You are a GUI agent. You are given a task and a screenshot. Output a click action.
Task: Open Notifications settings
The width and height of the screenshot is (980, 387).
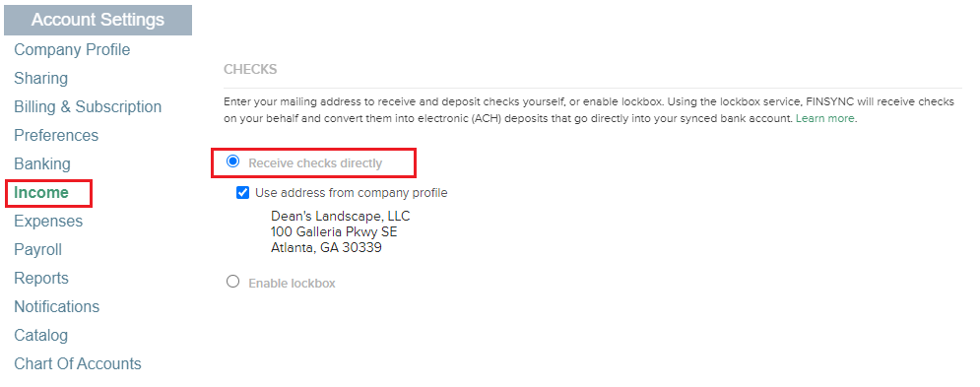tap(57, 307)
